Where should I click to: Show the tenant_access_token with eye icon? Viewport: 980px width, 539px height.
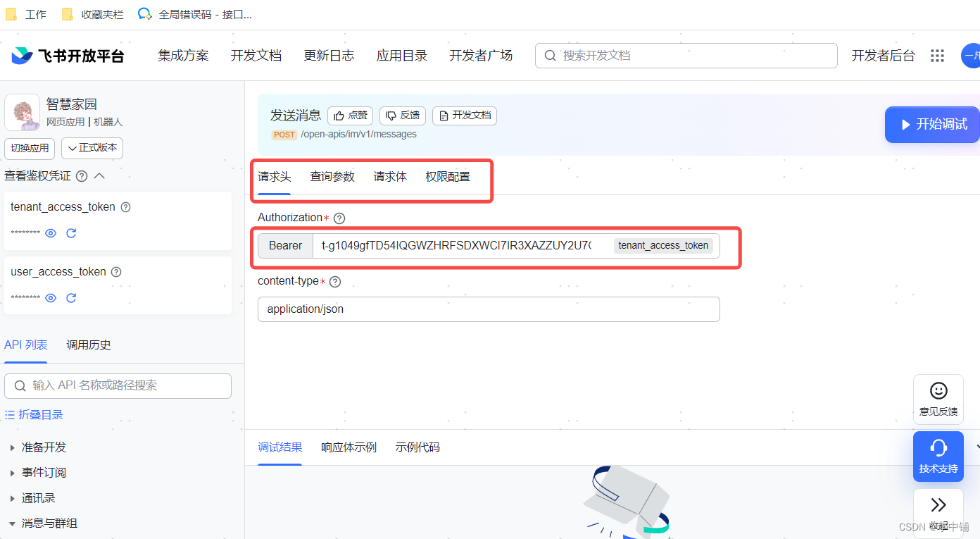tap(51, 233)
